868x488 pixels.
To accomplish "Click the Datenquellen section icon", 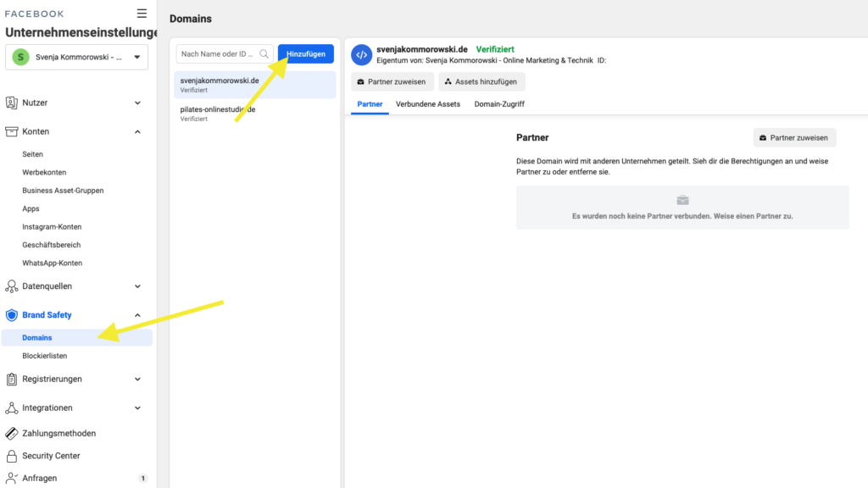I will 11,286.
